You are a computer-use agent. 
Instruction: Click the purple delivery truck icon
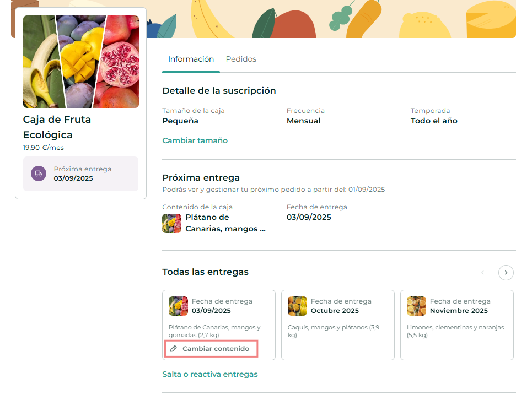tap(39, 174)
